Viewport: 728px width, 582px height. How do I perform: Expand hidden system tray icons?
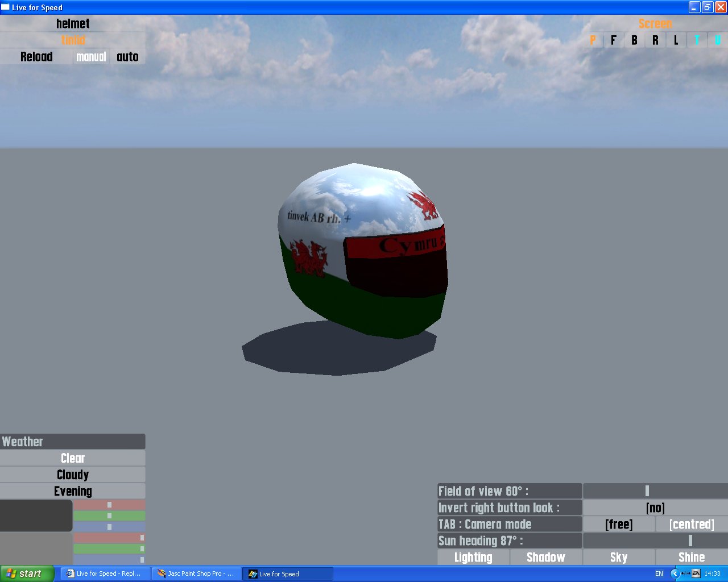coord(675,573)
